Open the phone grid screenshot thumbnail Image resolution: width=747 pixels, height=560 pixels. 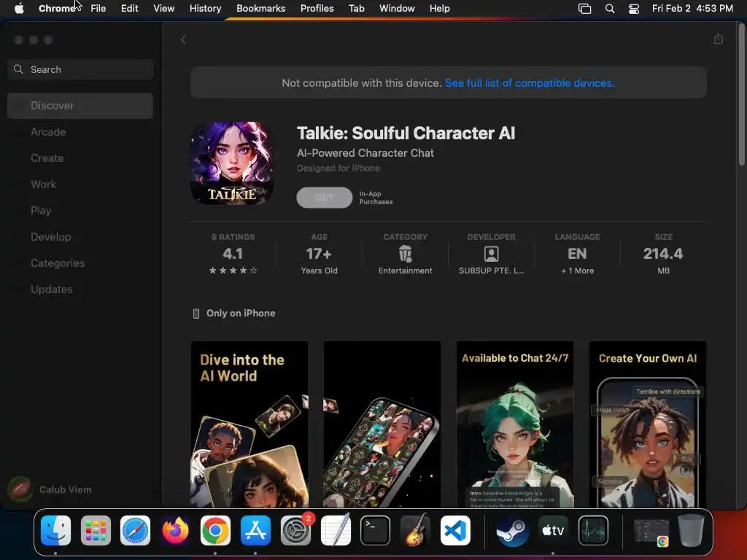(382, 424)
